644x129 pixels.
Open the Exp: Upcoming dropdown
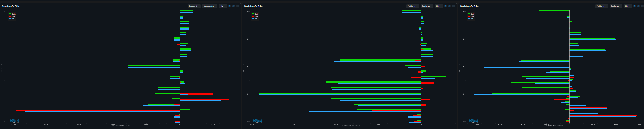[210, 6]
